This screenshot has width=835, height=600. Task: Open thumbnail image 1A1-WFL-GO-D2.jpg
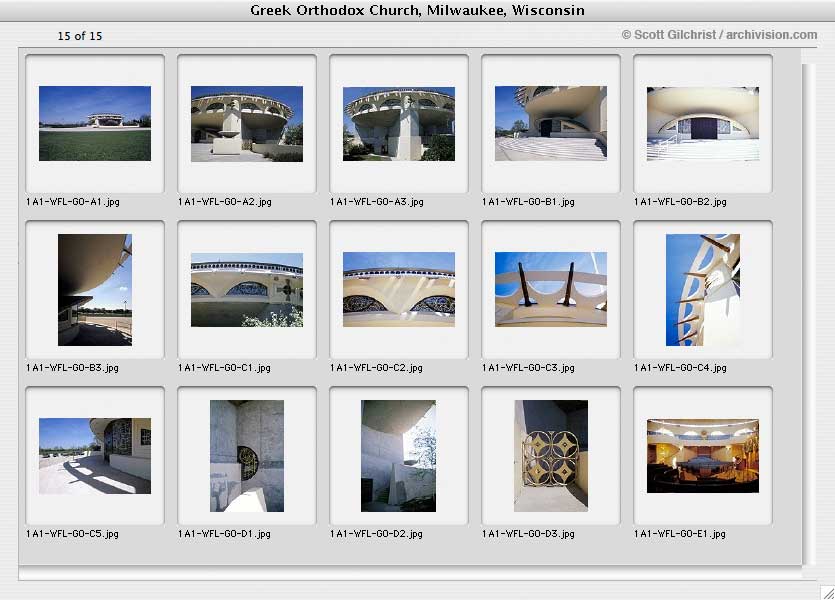[x=398, y=456]
